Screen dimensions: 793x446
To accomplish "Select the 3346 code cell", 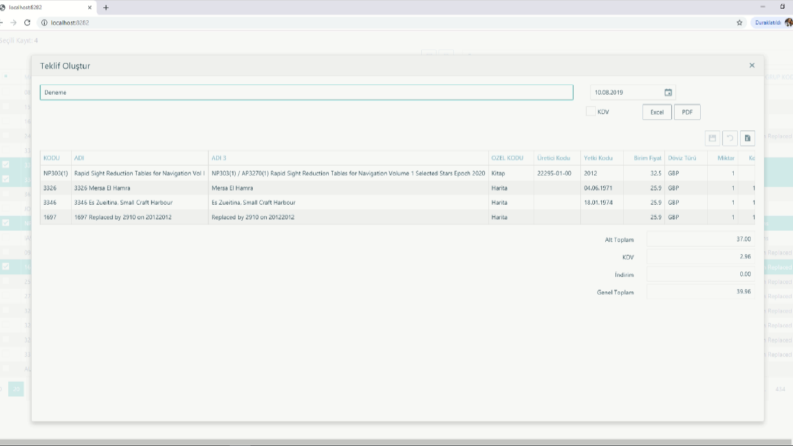I will (x=56, y=203).
